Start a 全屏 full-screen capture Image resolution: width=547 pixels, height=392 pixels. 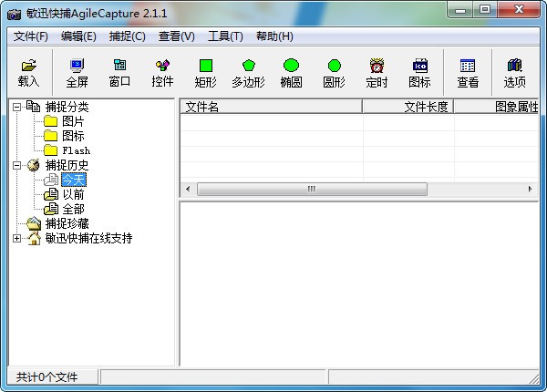point(77,72)
